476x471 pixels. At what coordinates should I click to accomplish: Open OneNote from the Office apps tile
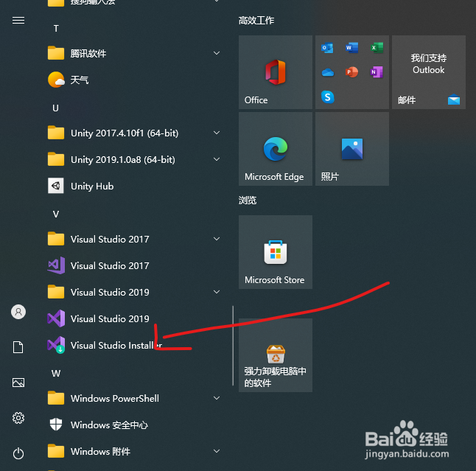point(377,72)
